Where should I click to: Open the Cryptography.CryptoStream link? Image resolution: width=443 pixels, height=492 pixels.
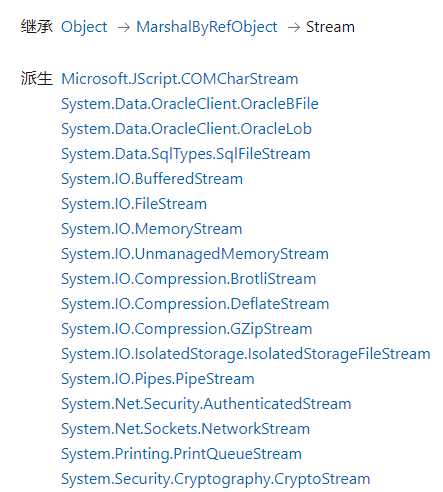pos(216,479)
